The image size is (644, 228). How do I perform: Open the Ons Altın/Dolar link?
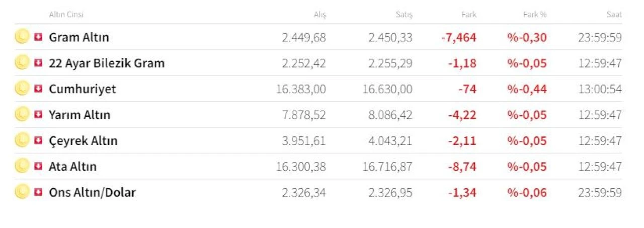point(92,193)
